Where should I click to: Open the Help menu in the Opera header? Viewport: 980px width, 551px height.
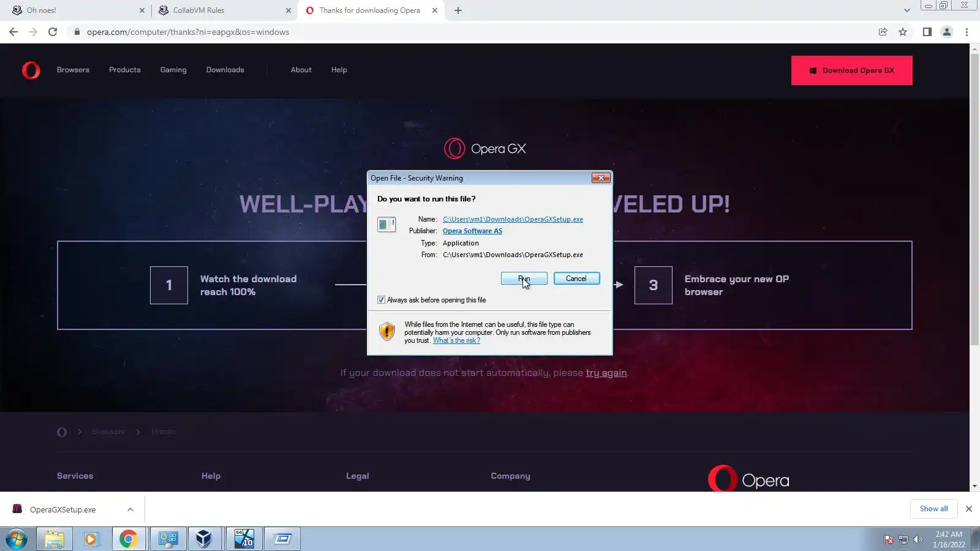(x=339, y=70)
